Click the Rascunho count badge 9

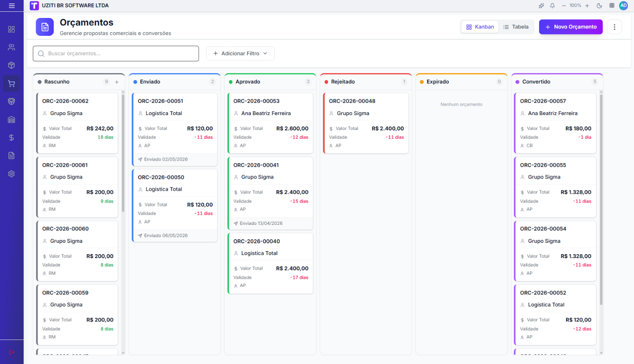[x=106, y=82]
